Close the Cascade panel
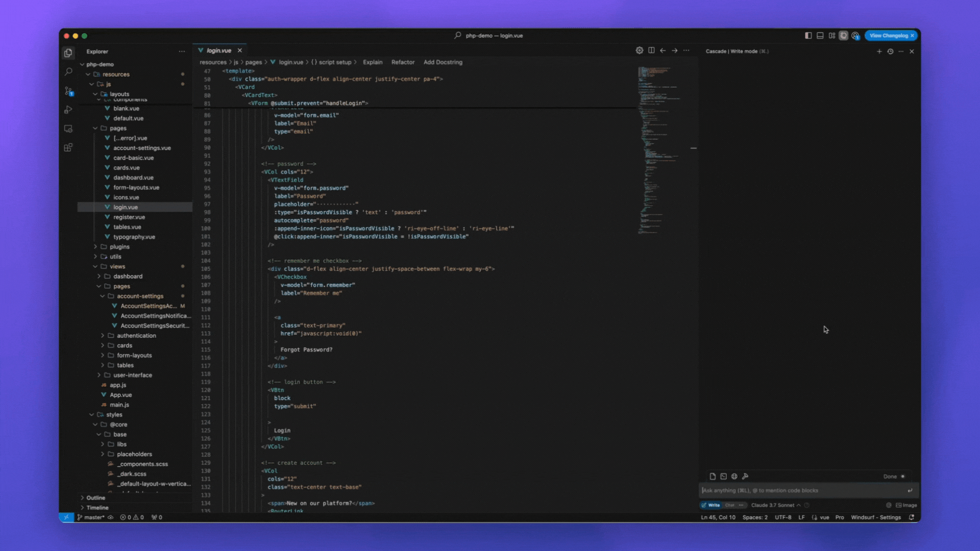980x551 pixels. [912, 52]
